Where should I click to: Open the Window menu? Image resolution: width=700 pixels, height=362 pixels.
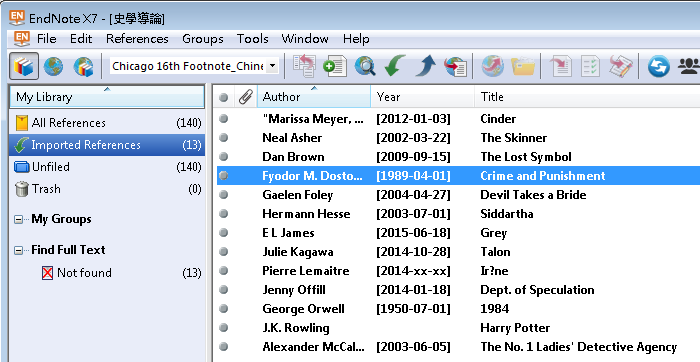point(305,39)
